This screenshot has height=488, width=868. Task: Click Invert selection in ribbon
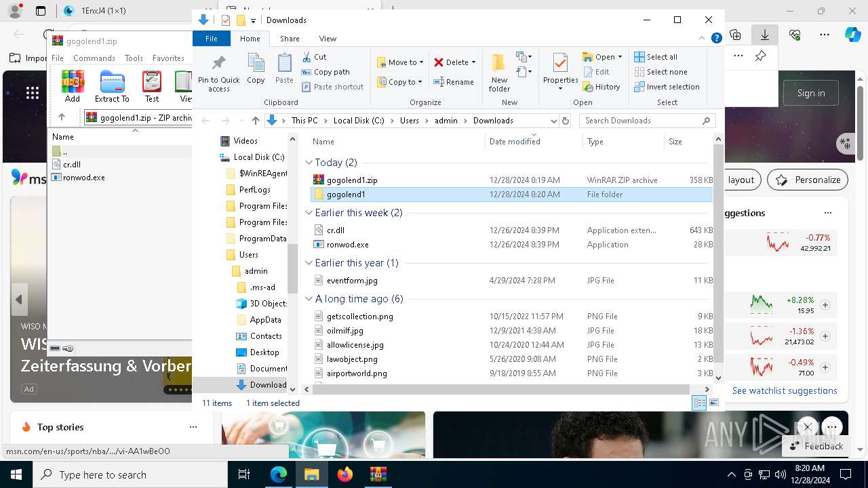(x=667, y=87)
